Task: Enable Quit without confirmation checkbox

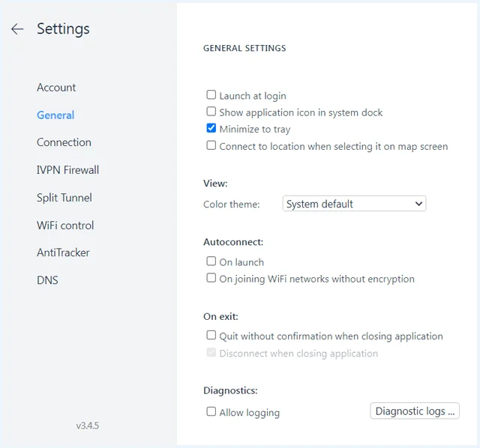Action: (x=211, y=335)
